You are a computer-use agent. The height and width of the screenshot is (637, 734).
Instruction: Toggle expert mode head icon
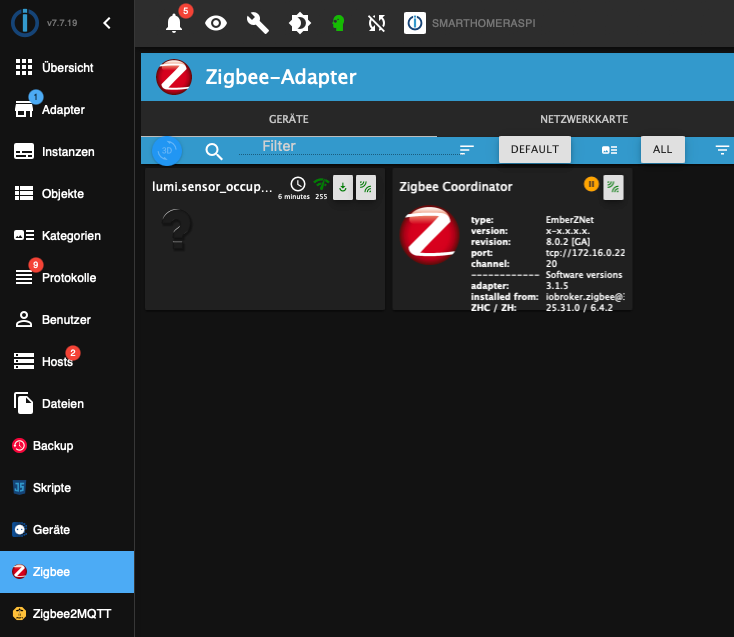(338, 23)
